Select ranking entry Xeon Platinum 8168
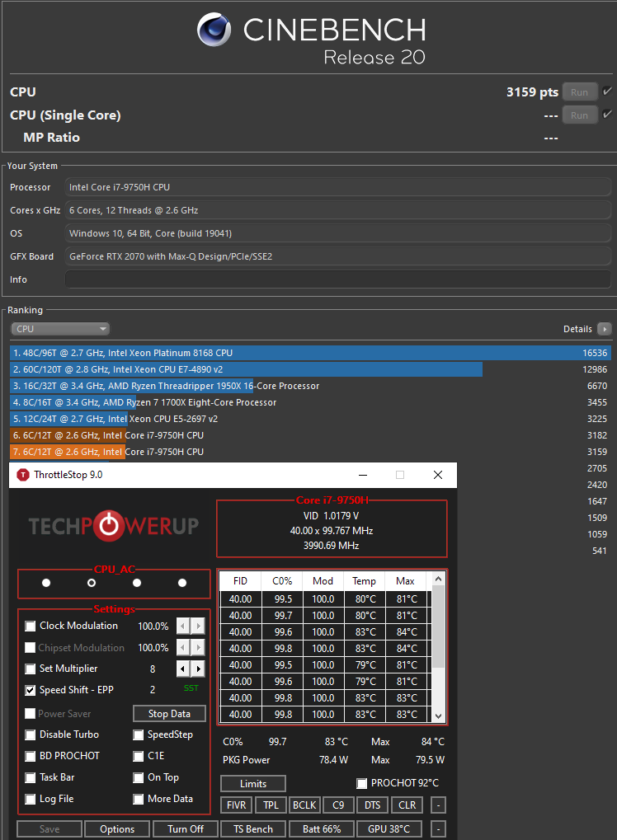 tap(310, 353)
